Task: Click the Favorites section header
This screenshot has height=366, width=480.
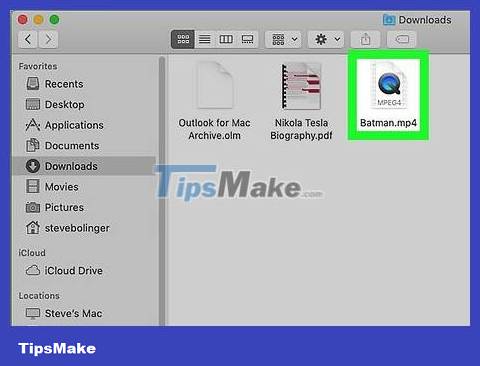Action: tap(38, 66)
